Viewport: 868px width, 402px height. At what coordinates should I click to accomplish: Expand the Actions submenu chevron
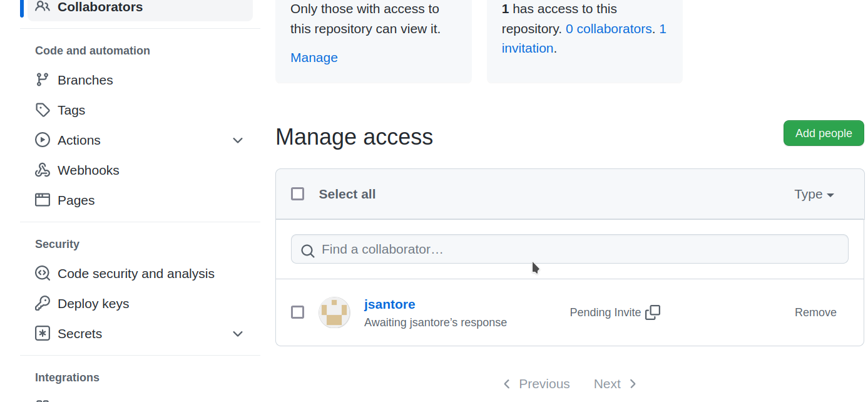pyautogui.click(x=238, y=140)
